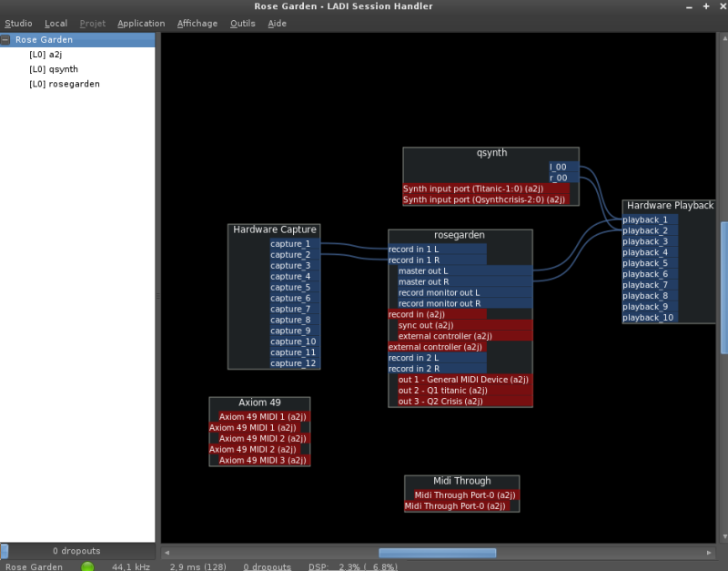Screen dimensions: 728x571
Task: Click the horizontal canvas scrollbar thumb
Action: pos(438,553)
